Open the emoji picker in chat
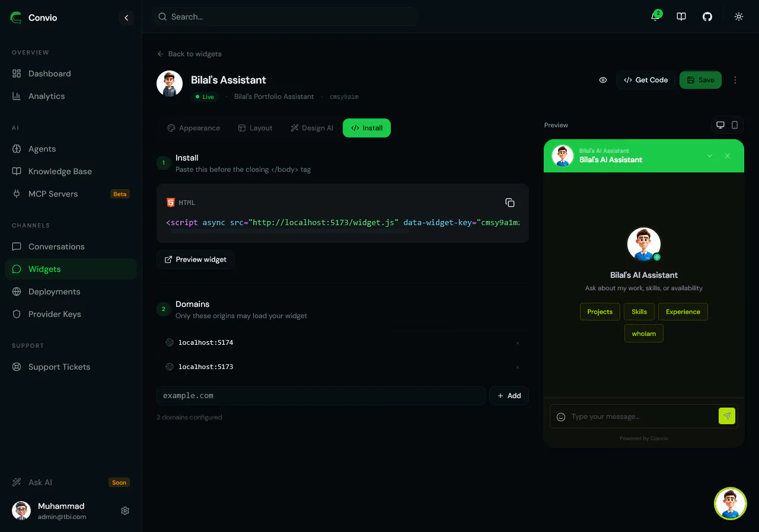Image resolution: width=759 pixels, height=532 pixels. [x=561, y=416]
